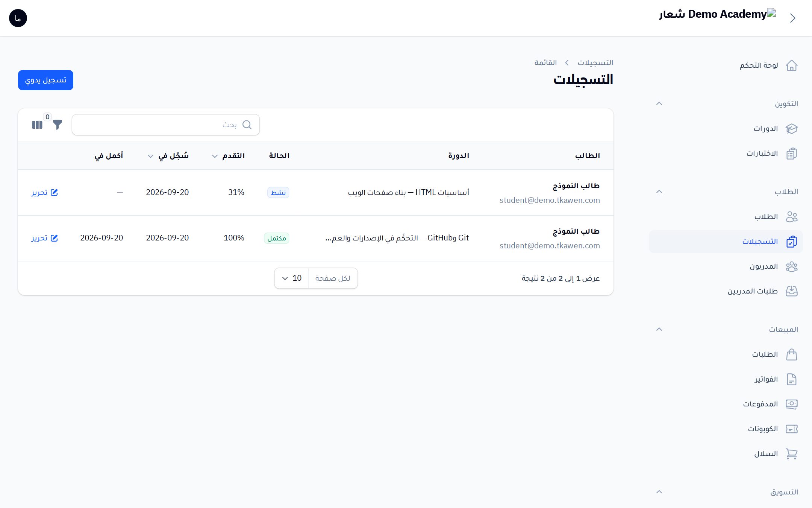Viewport: 812px width, 508px height.
Task: Click the 31% progress value
Action: pyautogui.click(x=236, y=192)
